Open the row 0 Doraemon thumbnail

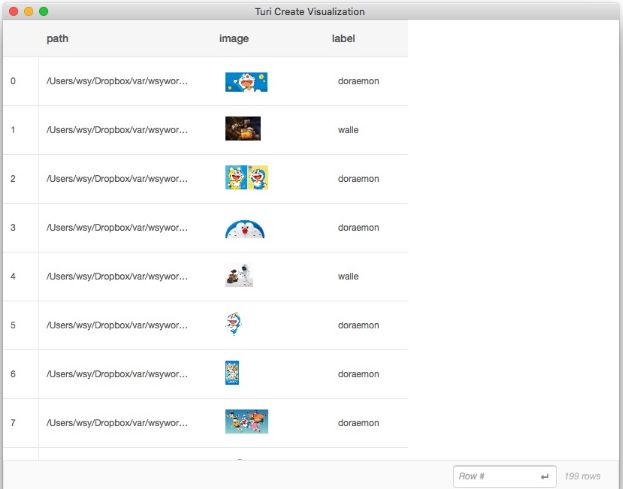[246, 82]
